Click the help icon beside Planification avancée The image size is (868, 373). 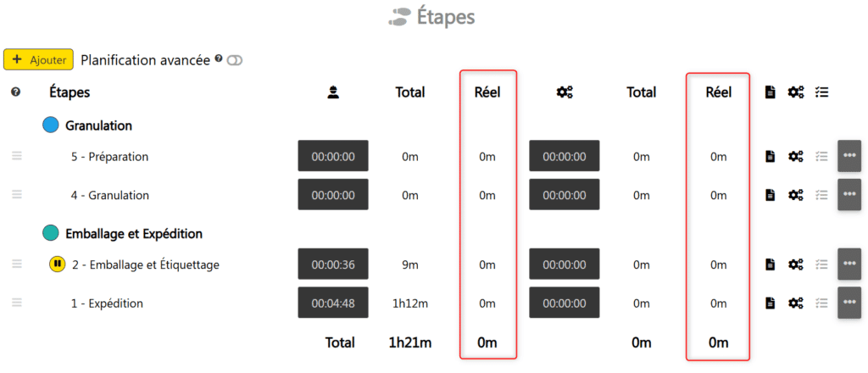click(x=219, y=58)
